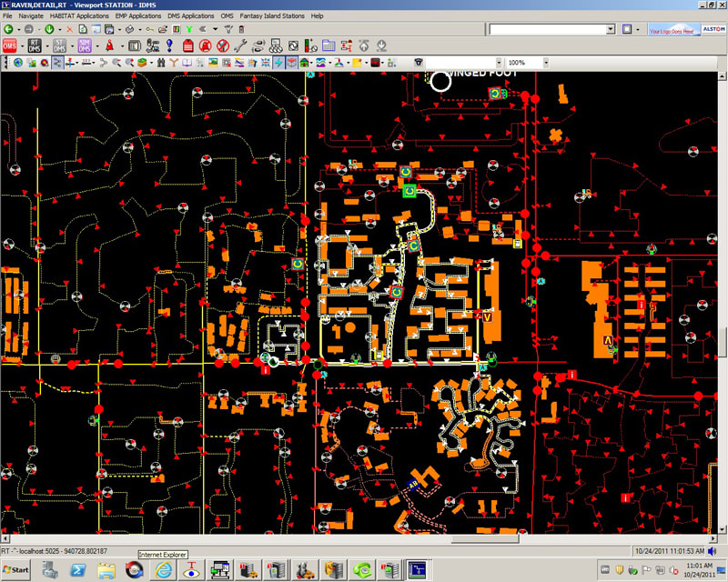The height and width of the screenshot is (582, 728).
Task: Click the green down arrow navigation icon
Action: pos(49,29)
